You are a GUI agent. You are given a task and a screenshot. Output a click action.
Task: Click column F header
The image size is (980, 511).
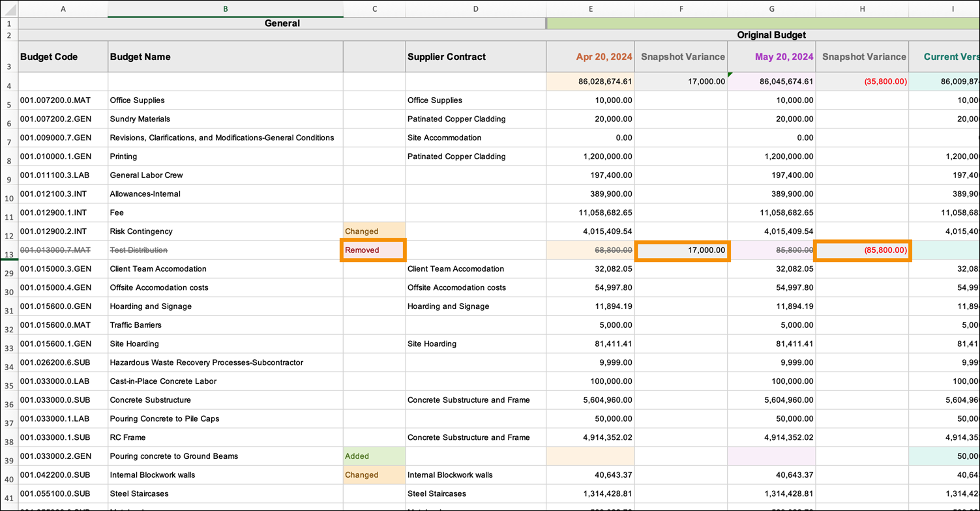pos(681,9)
